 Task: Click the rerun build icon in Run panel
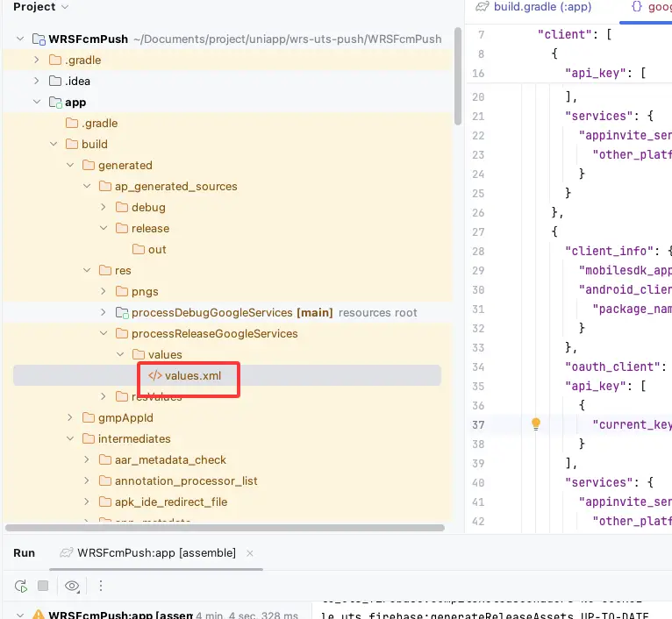click(20, 586)
